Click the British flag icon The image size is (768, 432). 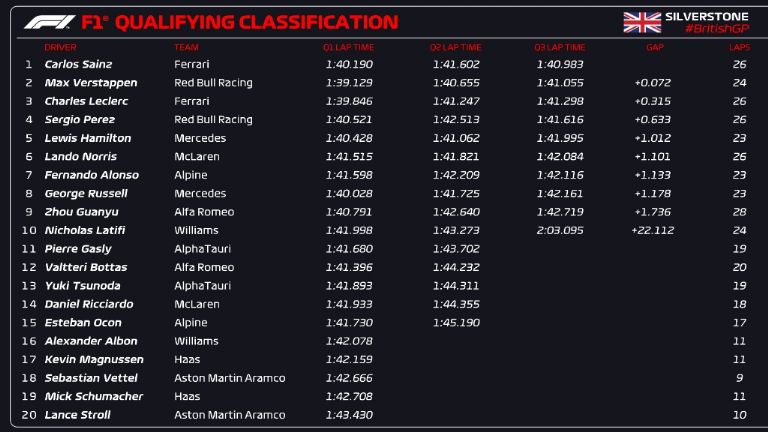tap(640, 22)
